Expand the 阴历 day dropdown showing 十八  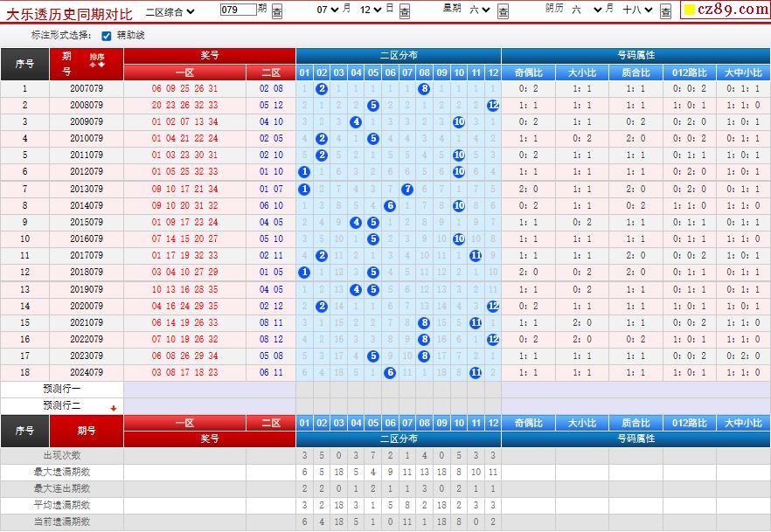638,10
